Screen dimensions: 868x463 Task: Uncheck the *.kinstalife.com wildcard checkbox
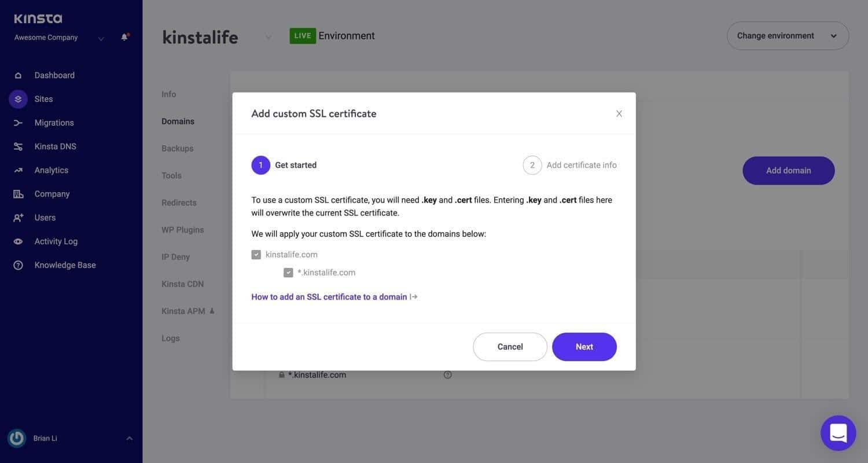coord(288,272)
